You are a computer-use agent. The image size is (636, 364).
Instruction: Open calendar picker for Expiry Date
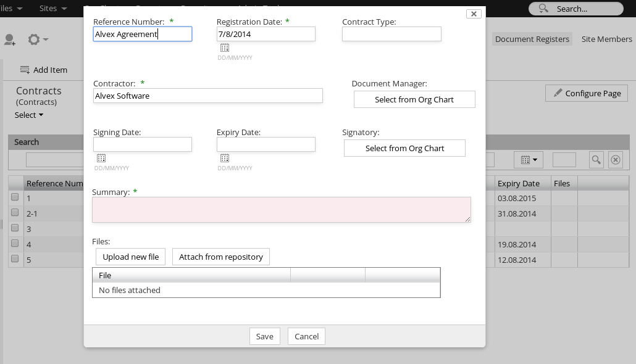coord(225,158)
